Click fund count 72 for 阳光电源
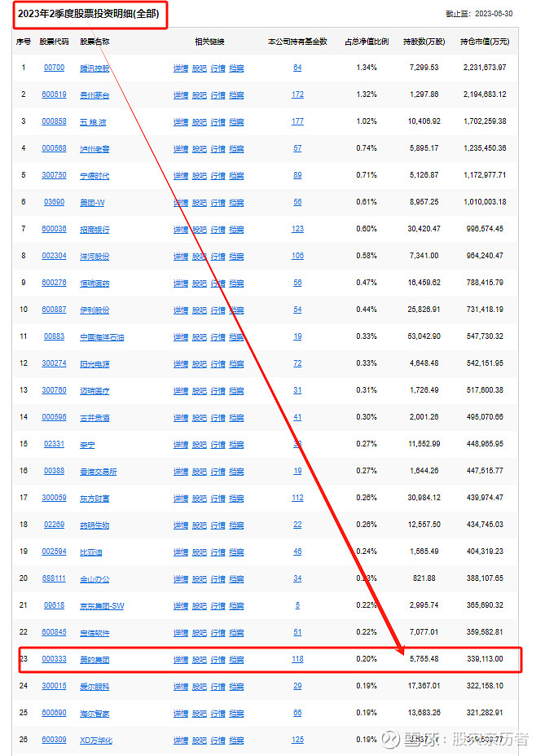Viewport: 545px width, 756px height. pos(297,364)
